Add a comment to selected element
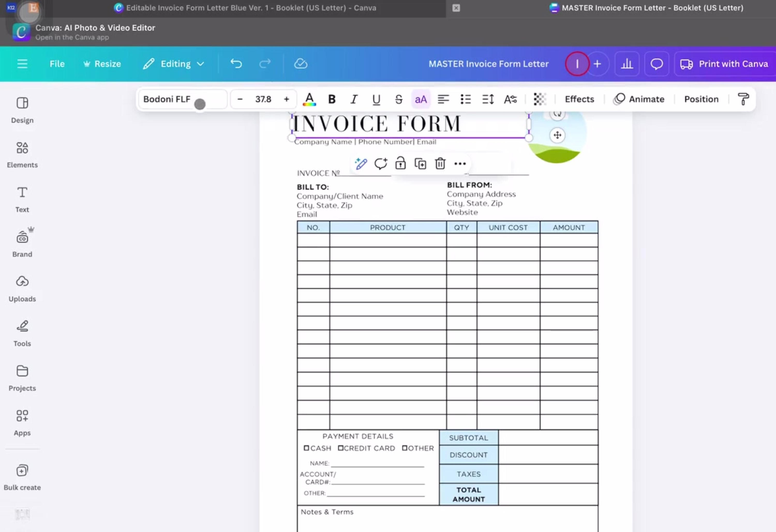 click(381, 164)
